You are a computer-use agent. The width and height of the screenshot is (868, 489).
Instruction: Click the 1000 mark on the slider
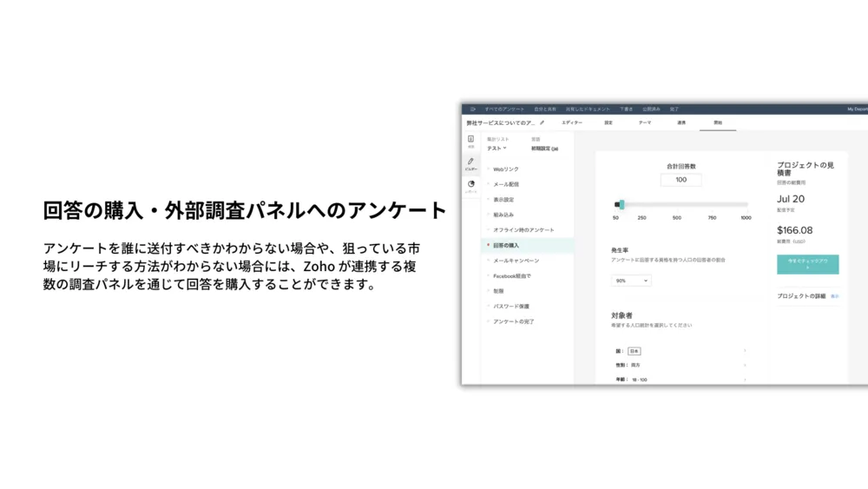746,218
